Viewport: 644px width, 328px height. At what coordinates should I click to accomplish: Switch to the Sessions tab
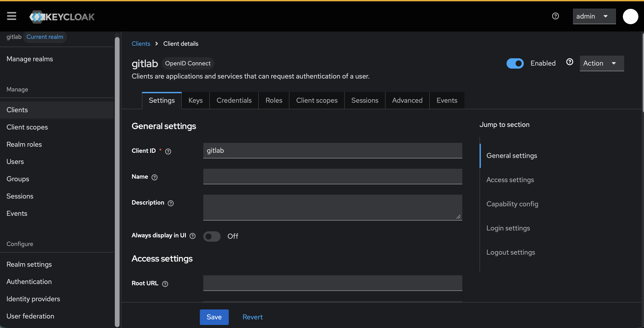click(365, 101)
